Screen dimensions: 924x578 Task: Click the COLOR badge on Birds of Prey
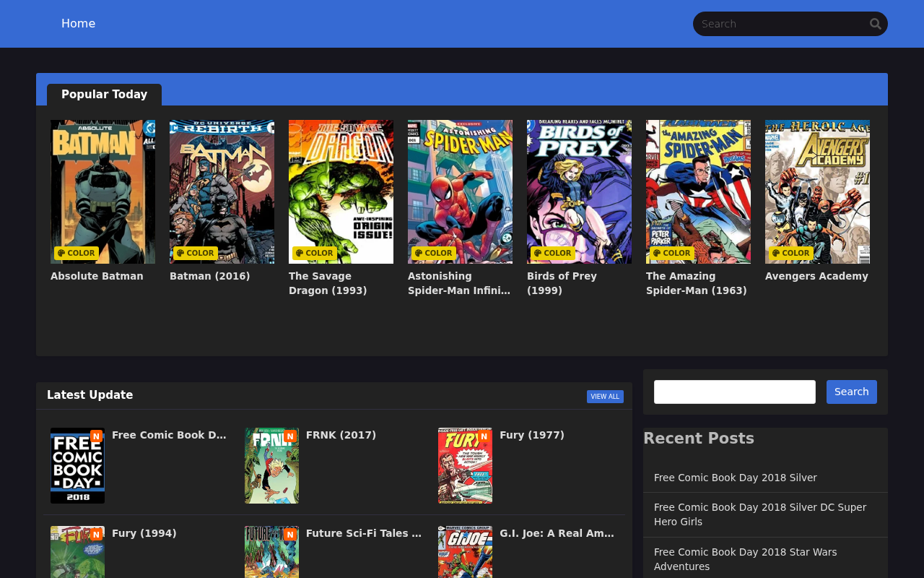(553, 253)
